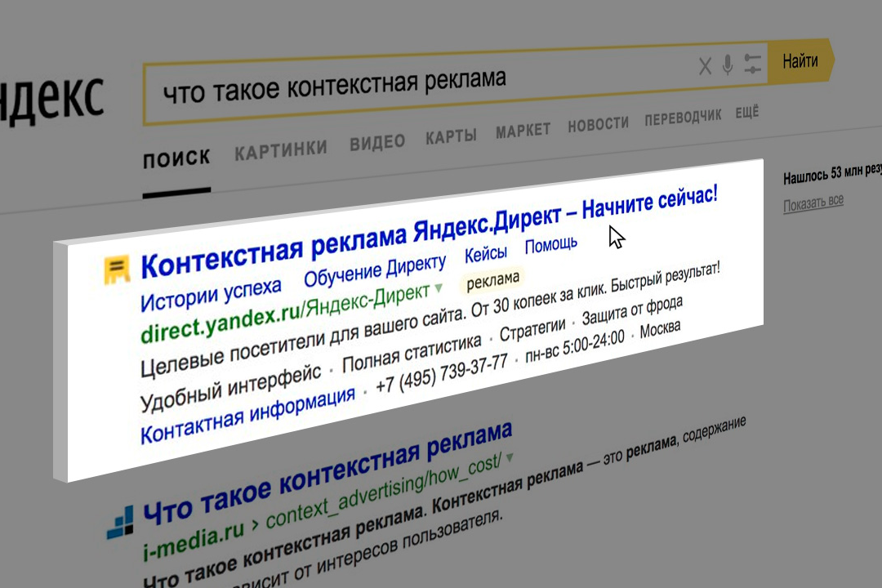
Task: Click the i-media.ru result favicon
Action: pyautogui.click(x=120, y=522)
